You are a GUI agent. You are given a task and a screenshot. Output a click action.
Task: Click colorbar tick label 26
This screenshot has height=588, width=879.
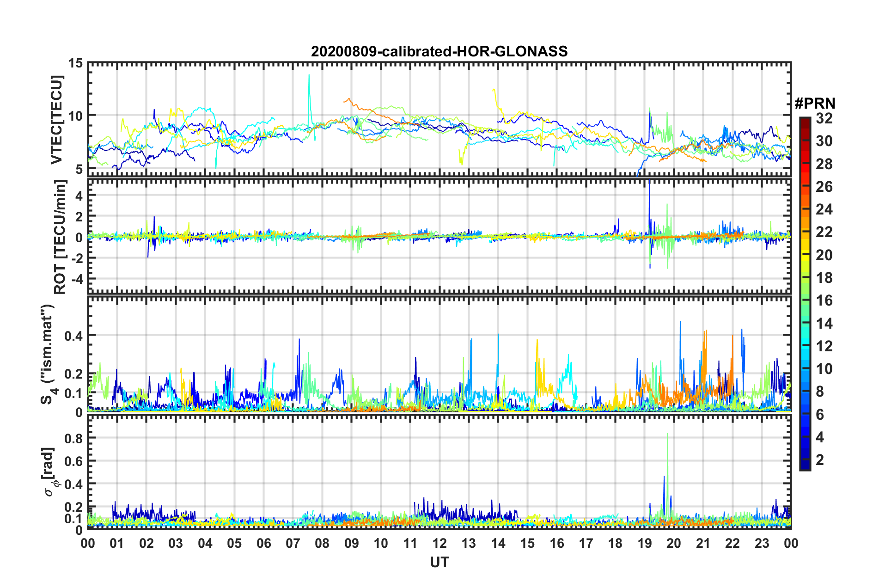[x=824, y=187]
